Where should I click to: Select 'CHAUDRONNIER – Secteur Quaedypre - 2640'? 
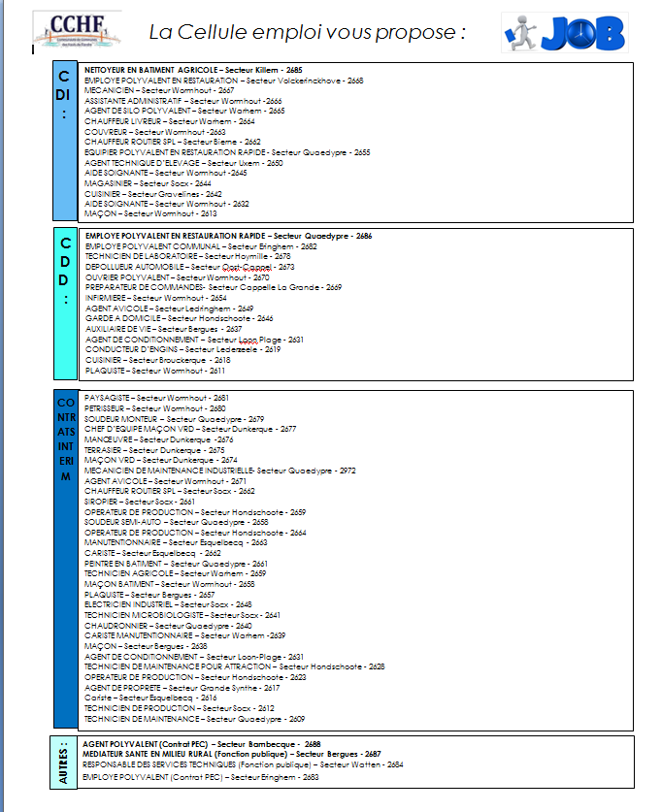click(x=168, y=626)
